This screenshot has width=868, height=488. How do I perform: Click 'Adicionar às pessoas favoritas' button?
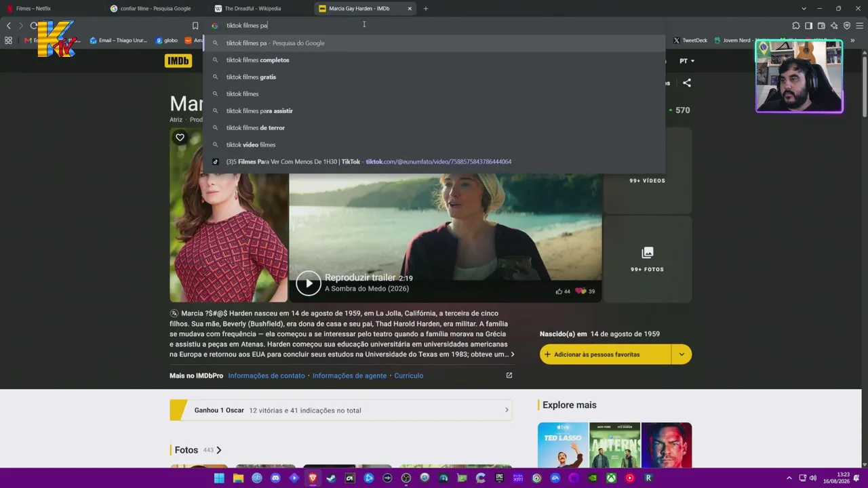pyautogui.click(x=606, y=354)
